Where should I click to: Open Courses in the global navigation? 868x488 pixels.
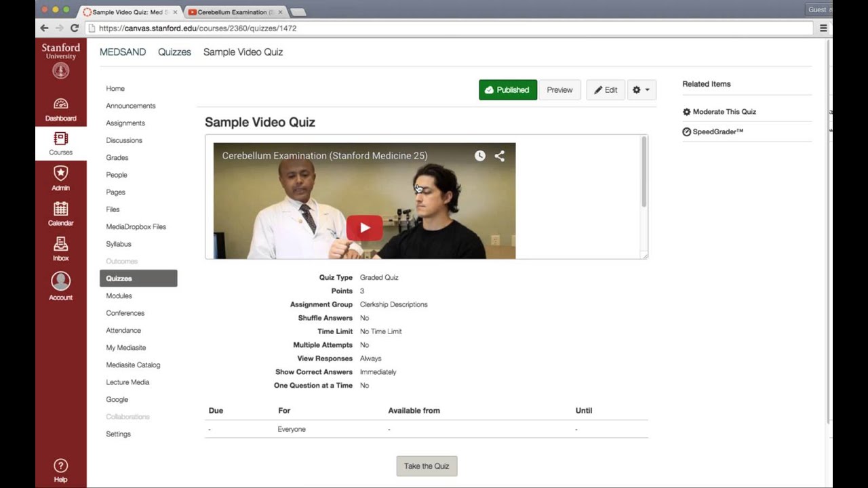60,144
